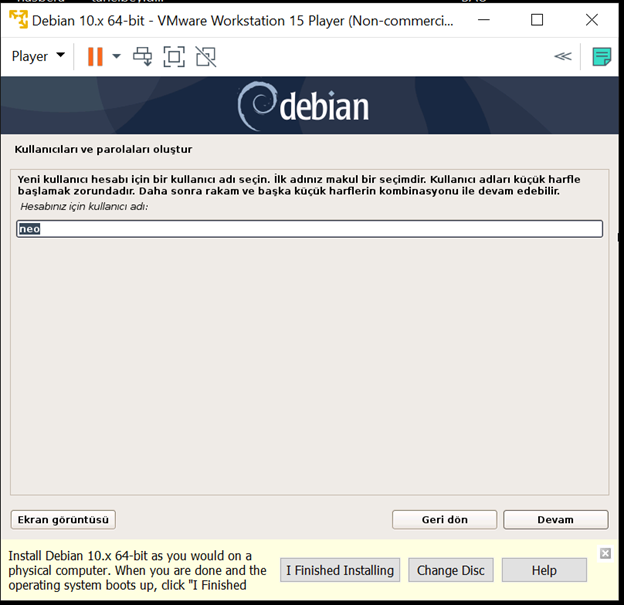This screenshot has width=624, height=605.
Task: Click the I Finished Installing button
Action: pyautogui.click(x=340, y=570)
